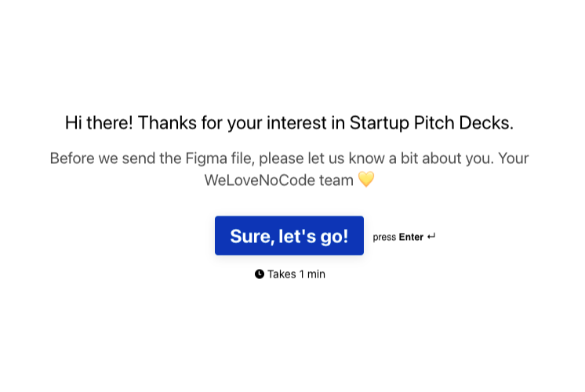The height and width of the screenshot is (392, 585).
Task: Click the "Sure, let's go!" button
Action: pyautogui.click(x=289, y=235)
